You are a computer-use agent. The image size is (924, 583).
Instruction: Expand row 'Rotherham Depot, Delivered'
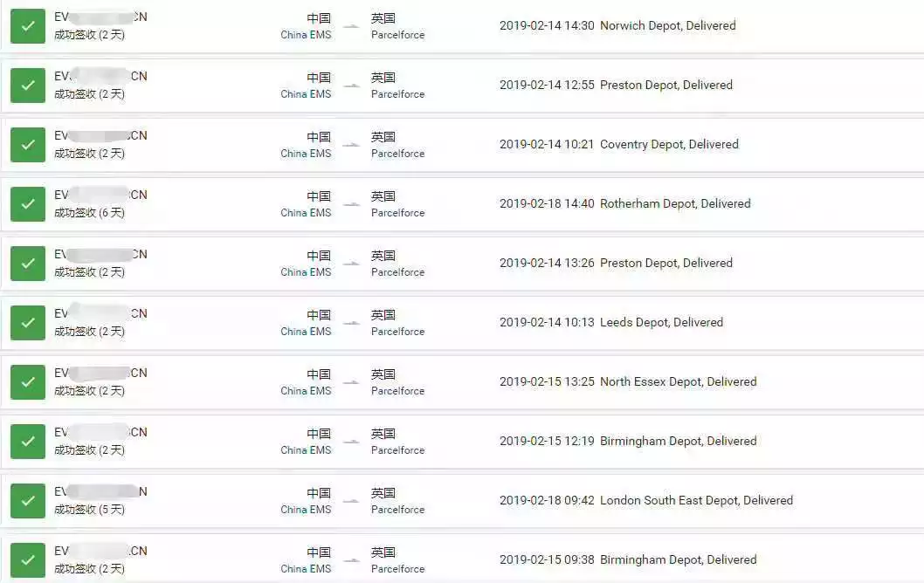462,204
